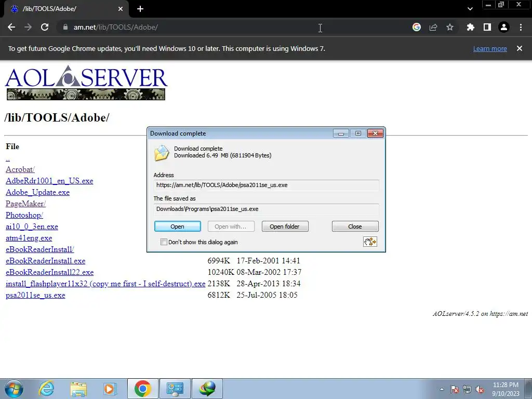
Task: Click the AOLserver logo image
Action: pos(86,83)
